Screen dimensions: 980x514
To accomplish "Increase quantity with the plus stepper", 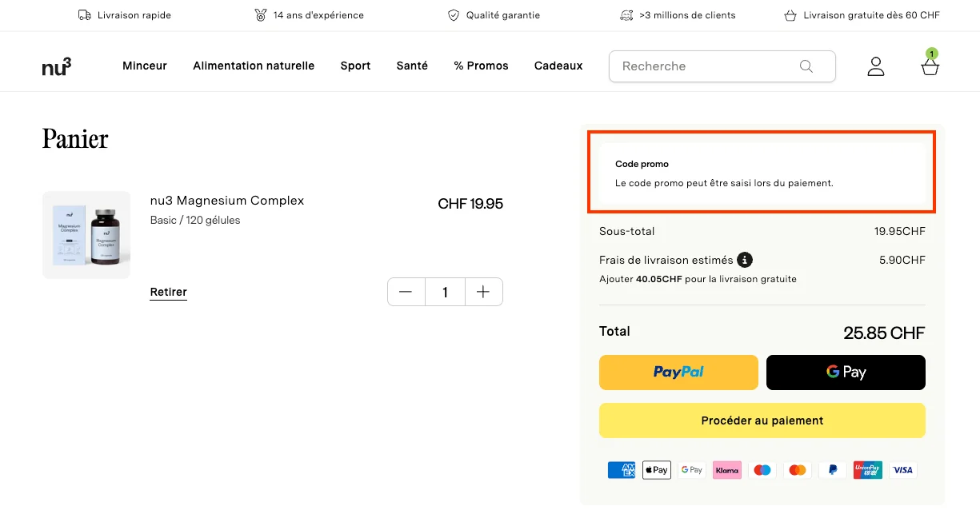I will (x=483, y=292).
